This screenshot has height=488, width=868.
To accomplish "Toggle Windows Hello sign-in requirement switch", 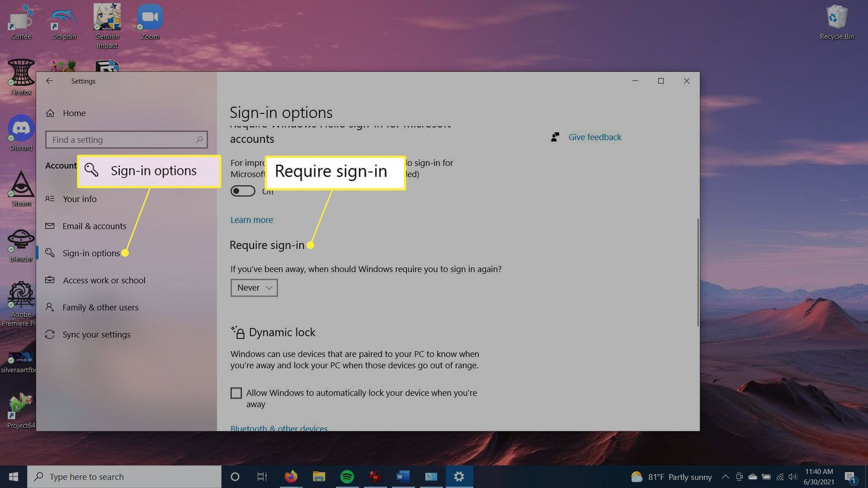I will coord(243,191).
